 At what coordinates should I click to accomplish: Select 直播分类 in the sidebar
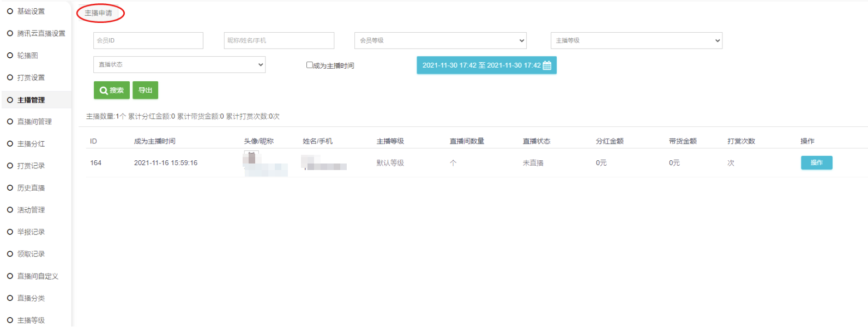click(x=31, y=298)
